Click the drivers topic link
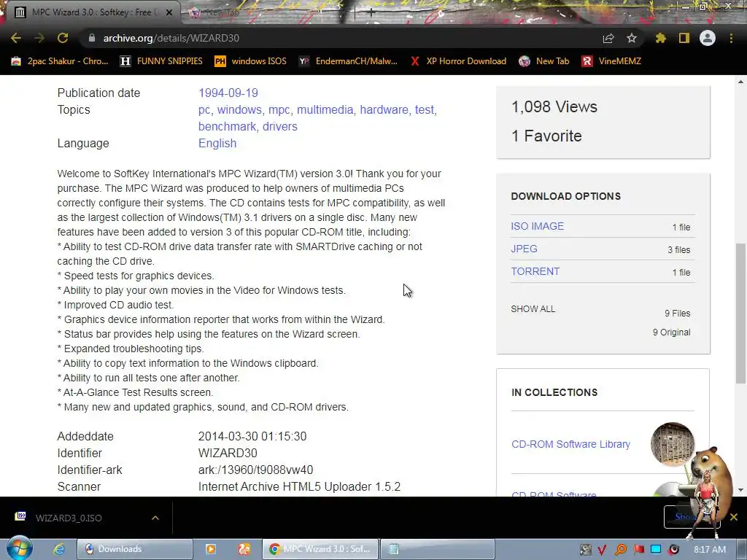The image size is (747, 560). point(279,126)
